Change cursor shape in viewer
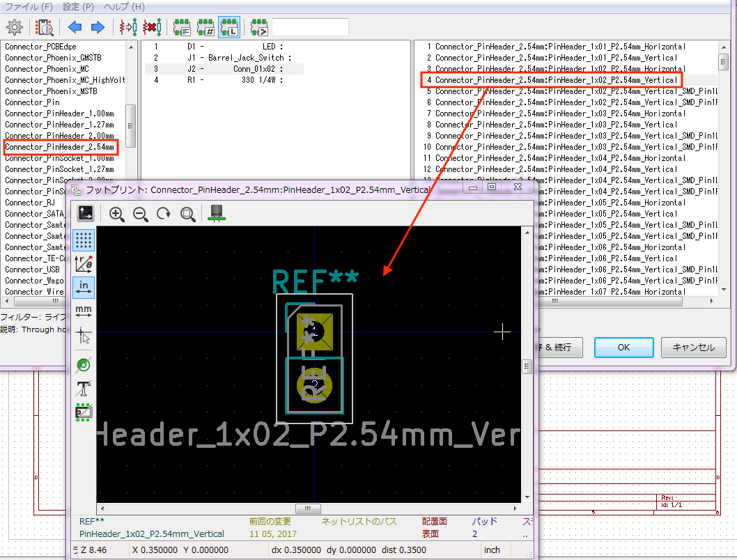The image size is (737, 560). pos(84,336)
